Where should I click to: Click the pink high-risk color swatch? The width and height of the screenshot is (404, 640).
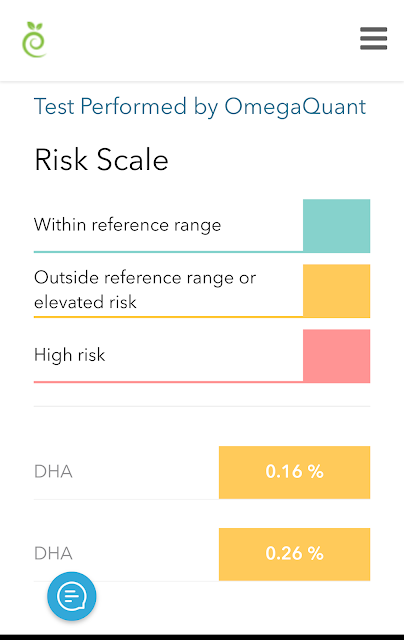(x=336, y=356)
